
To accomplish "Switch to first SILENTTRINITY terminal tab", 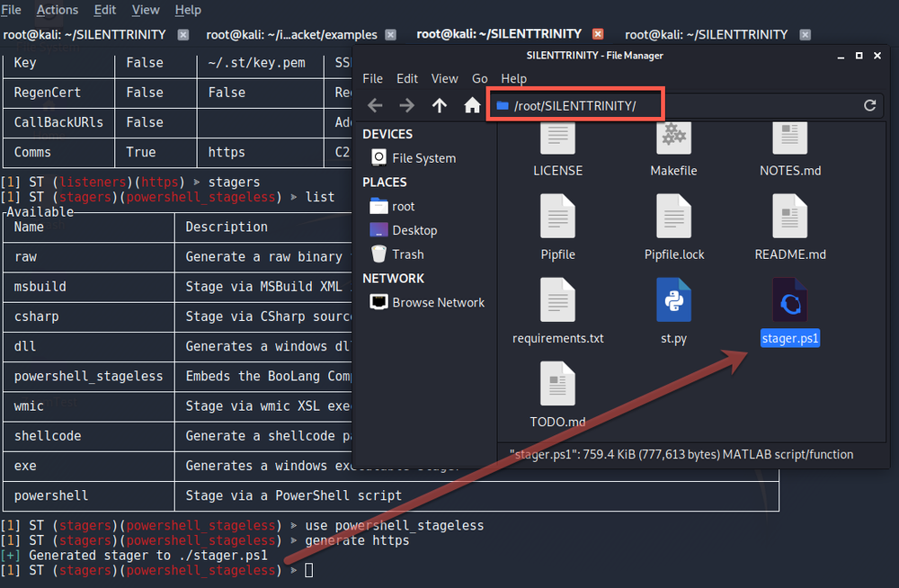I will [85, 34].
